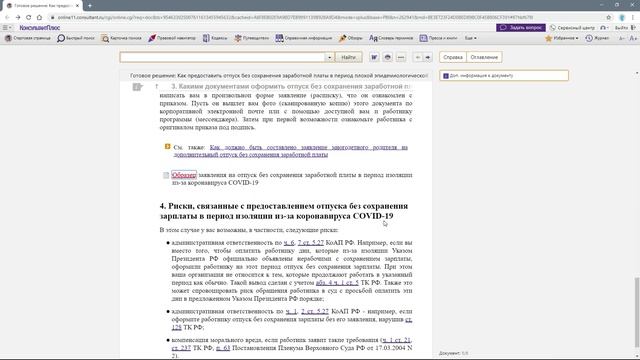Open the Сервисный центр
The width and height of the screenshot is (640, 360).
click(x=572, y=27)
